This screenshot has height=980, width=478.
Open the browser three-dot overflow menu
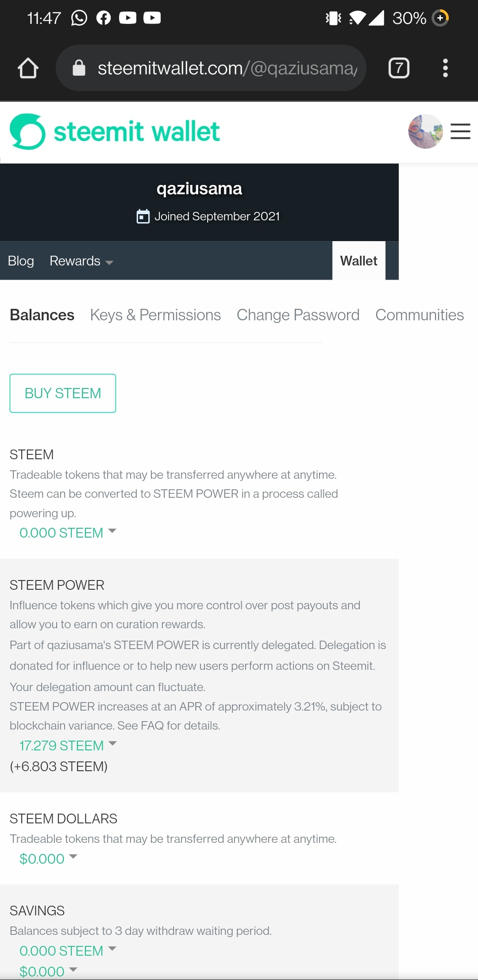(445, 68)
